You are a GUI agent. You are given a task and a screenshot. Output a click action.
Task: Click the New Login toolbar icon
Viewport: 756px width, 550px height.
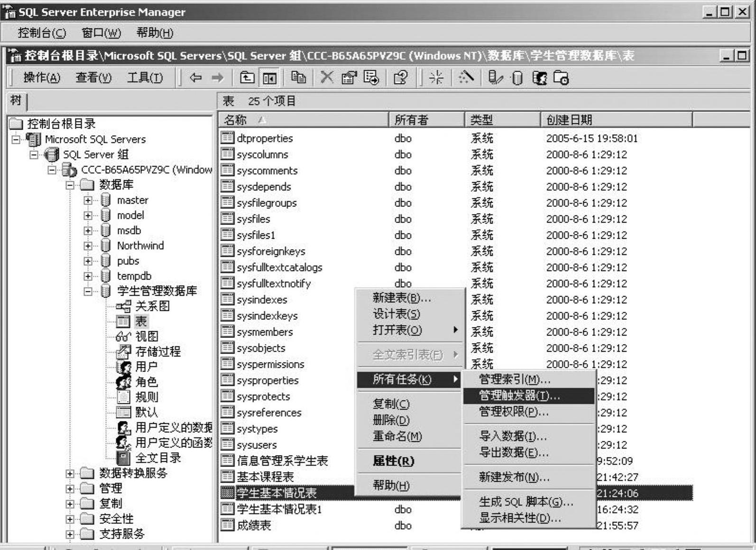[539, 77]
